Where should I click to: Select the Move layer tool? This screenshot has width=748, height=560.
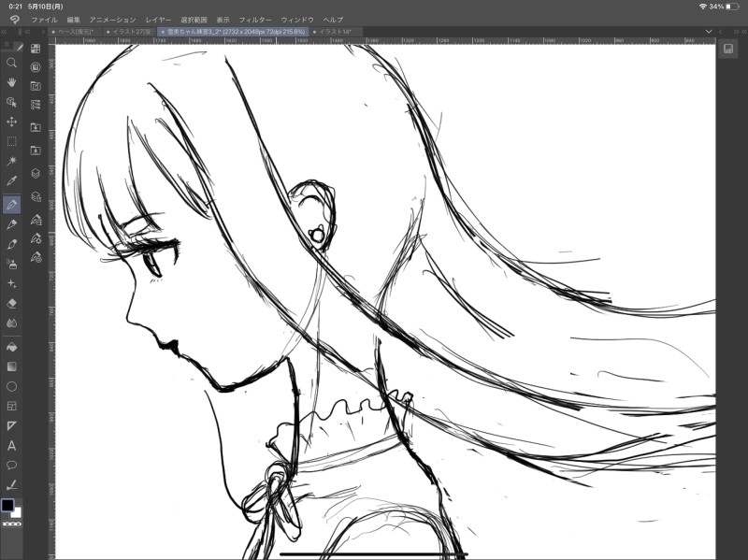click(11, 122)
